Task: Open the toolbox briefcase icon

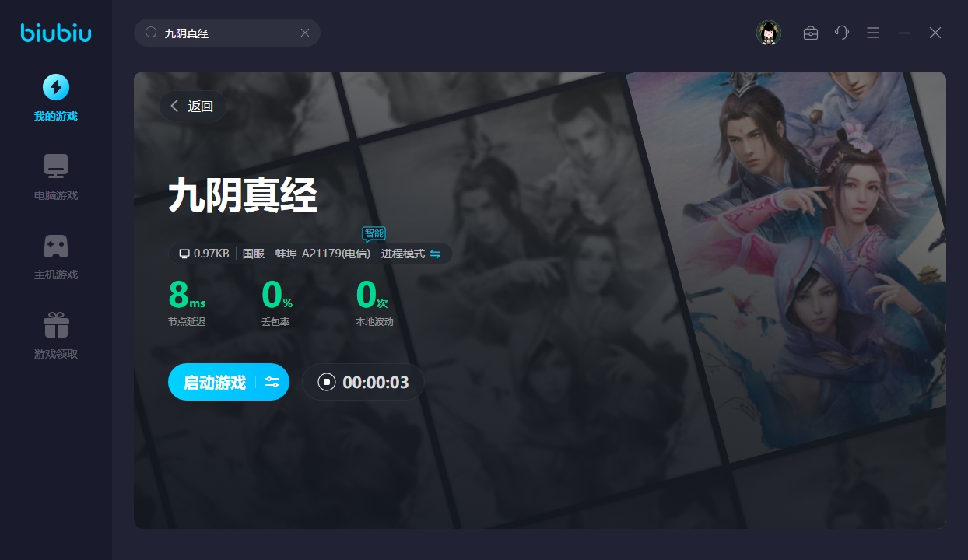Action: coord(811,33)
